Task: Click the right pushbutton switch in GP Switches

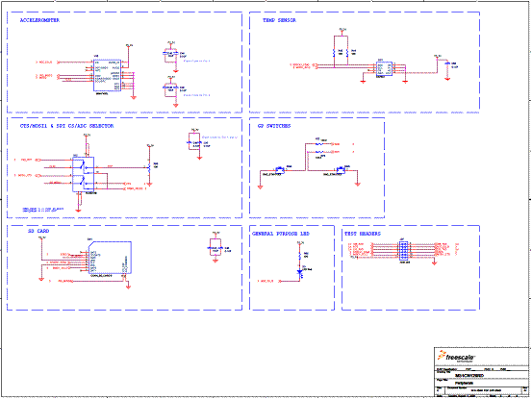Action: click(x=340, y=169)
